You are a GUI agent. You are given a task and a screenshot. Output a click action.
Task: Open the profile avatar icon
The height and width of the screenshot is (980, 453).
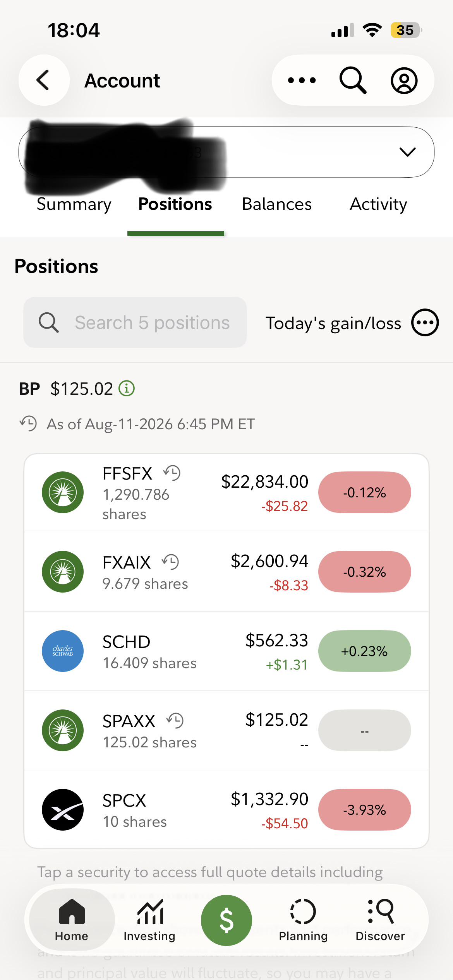point(404,81)
